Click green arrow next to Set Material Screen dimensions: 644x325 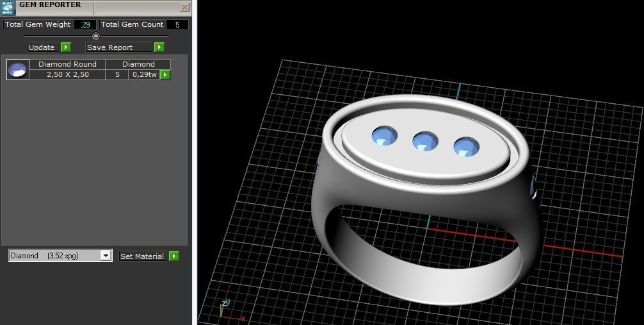coord(174,256)
